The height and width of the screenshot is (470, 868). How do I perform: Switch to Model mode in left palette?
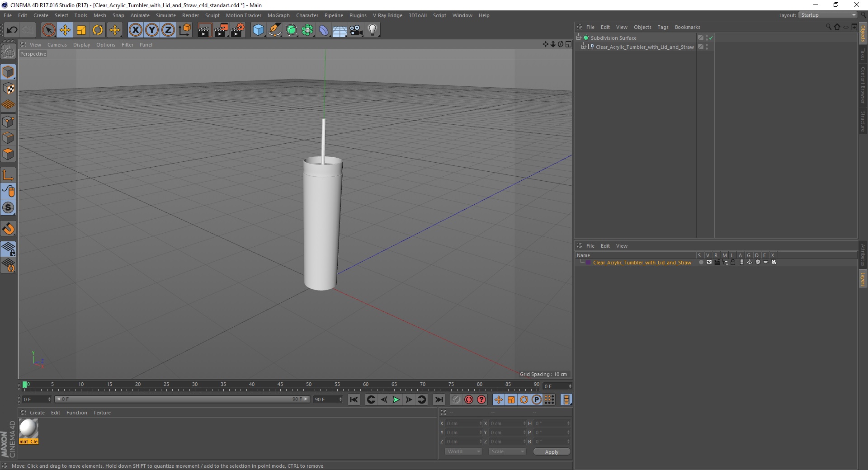(8, 72)
